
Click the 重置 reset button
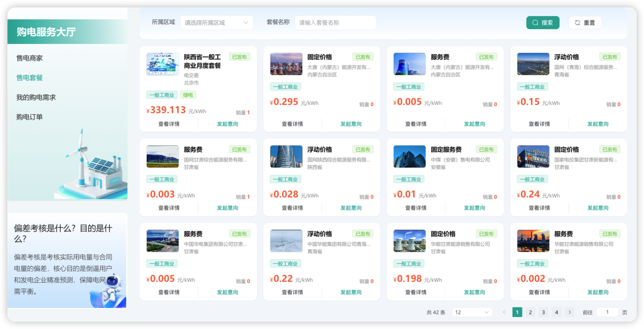585,23
